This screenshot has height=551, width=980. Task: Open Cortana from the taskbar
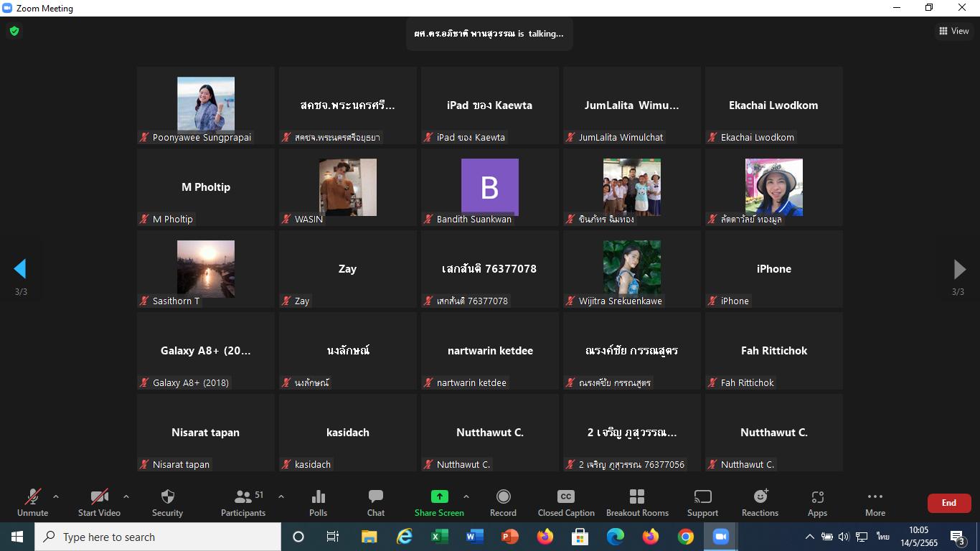tap(298, 537)
